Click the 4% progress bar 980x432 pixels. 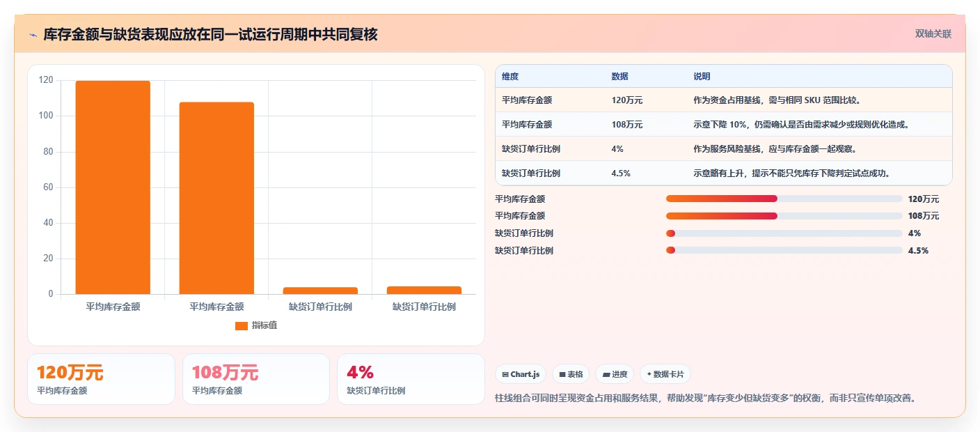coord(784,233)
